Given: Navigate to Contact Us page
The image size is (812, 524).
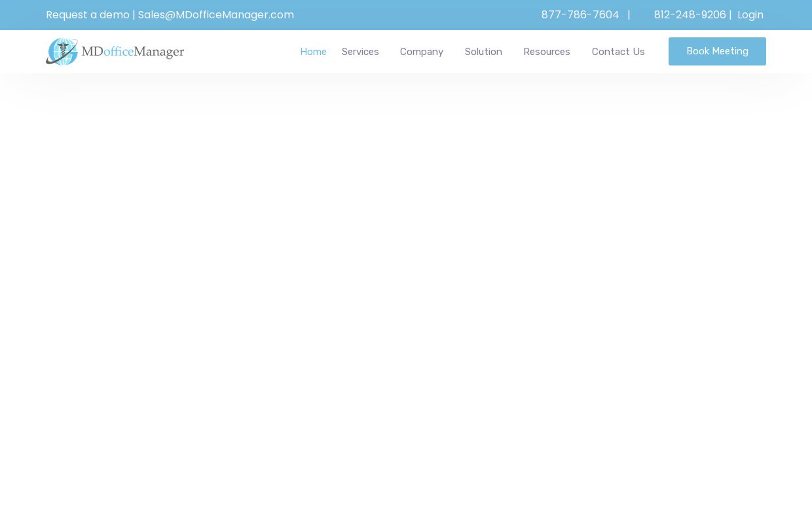Looking at the screenshot, I should 618,52.
